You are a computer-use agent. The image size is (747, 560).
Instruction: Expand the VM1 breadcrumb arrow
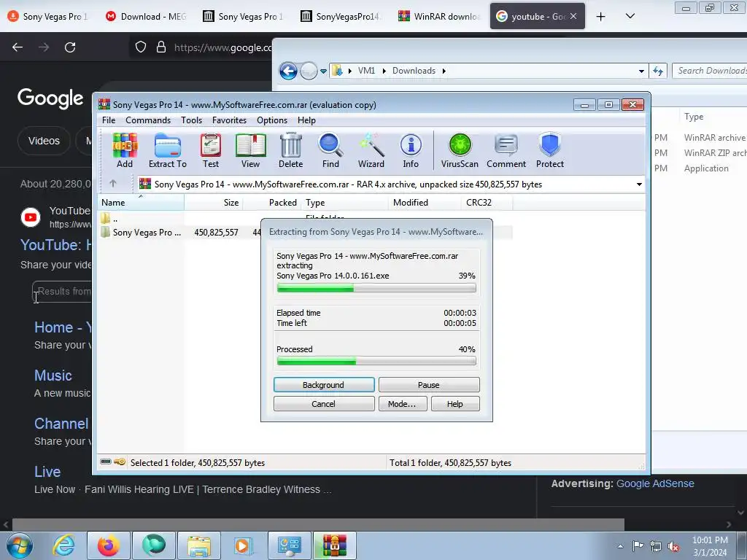384,71
